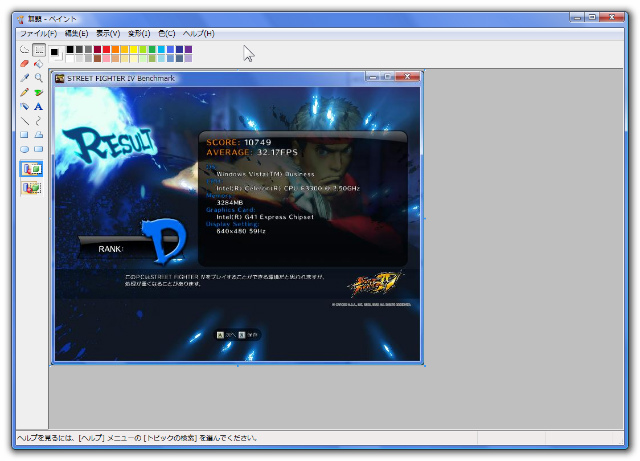
Task: Minimize the Paint window
Action: pyautogui.click(x=577, y=18)
